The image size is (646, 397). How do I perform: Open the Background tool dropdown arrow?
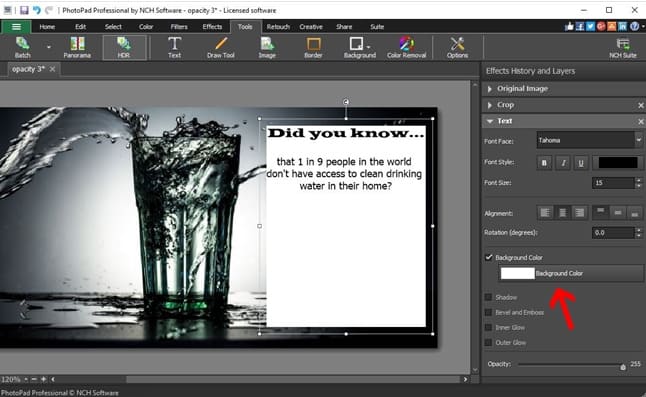pyautogui.click(x=368, y=47)
